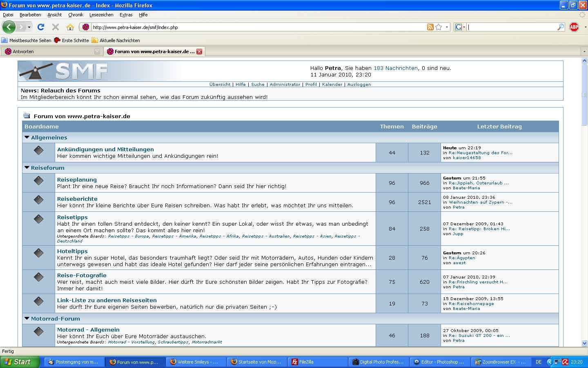Collapse the Reiseforum category
This screenshot has width=588, height=368.
click(x=27, y=168)
